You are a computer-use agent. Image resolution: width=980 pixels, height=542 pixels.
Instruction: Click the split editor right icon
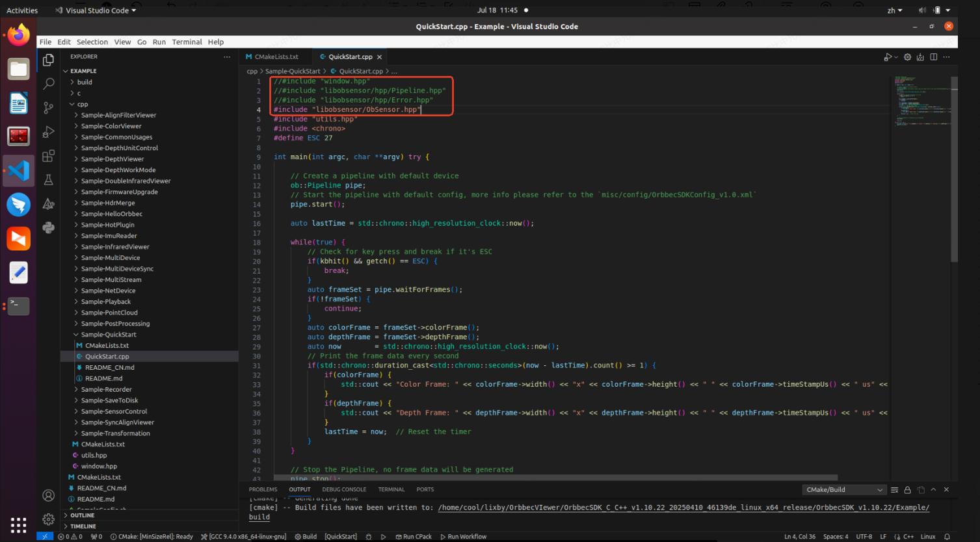[x=933, y=57]
